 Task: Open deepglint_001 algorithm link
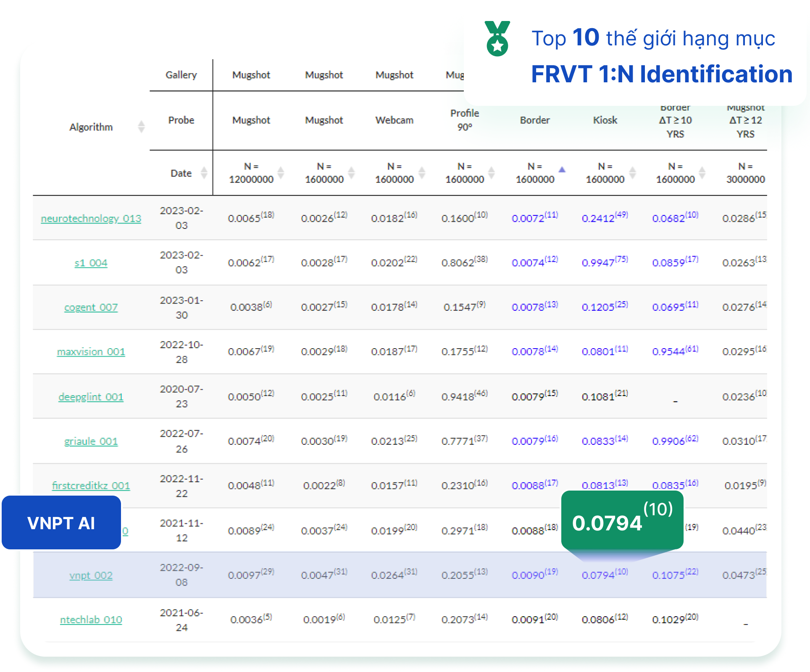91,397
